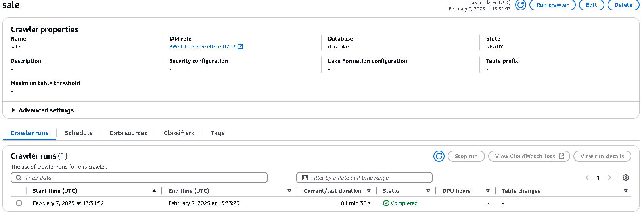Click calendar icon in date range filter
644x217 pixels.
pyautogui.click(x=305, y=178)
